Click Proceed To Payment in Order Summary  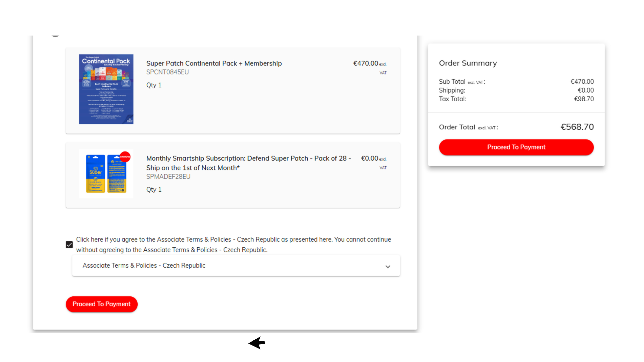pyautogui.click(x=516, y=147)
